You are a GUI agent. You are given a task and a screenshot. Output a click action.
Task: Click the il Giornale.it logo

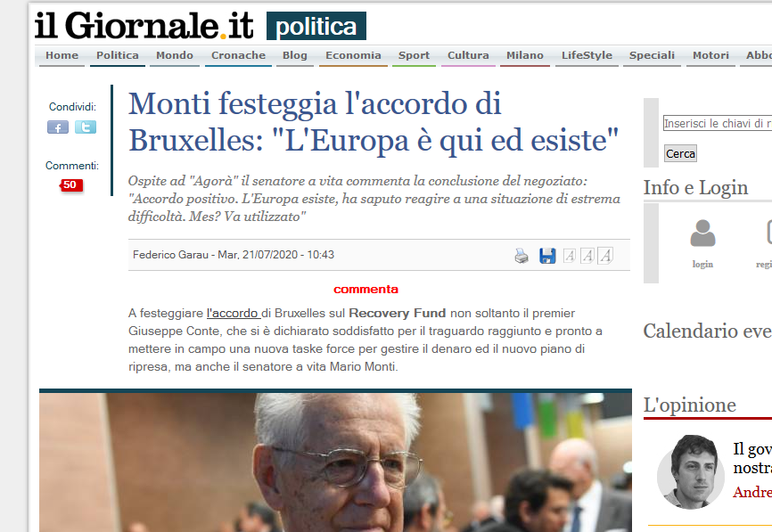(144, 25)
